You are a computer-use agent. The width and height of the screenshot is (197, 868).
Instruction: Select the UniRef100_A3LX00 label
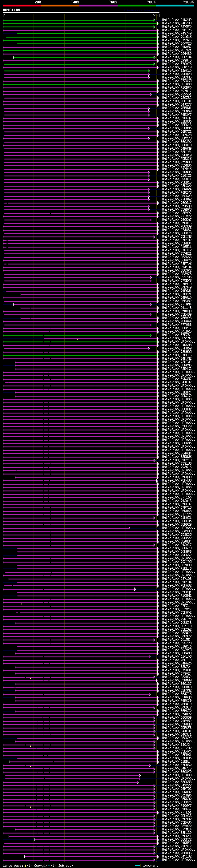[x=177, y=186]
